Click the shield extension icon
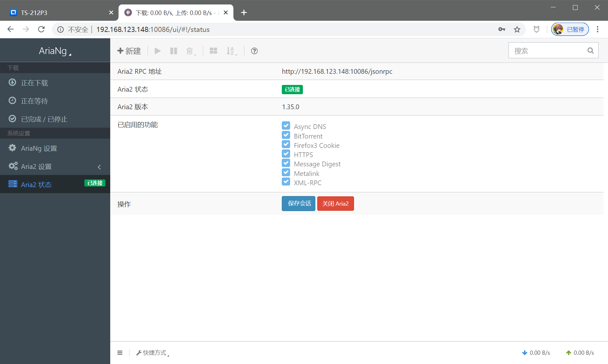The width and height of the screenshot is (608, 364). 536,29
